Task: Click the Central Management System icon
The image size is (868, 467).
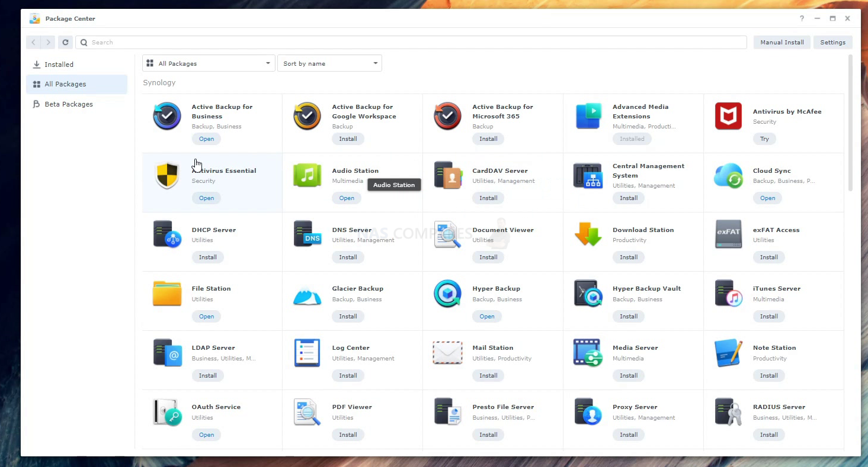Action: [x=588, y=175]
